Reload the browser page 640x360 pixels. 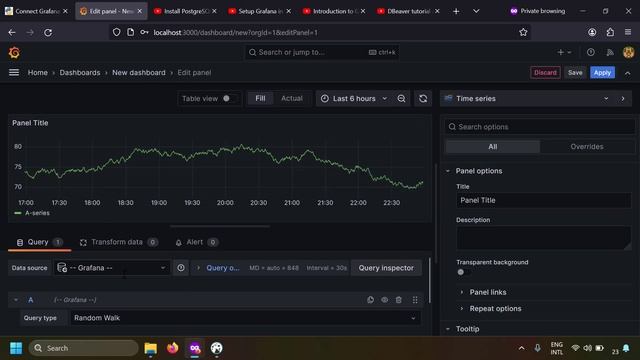tap(48, 32)
